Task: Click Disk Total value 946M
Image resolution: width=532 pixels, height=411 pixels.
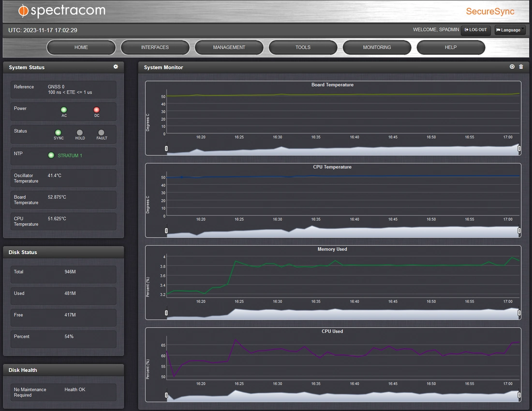Action: click(70, 272)
